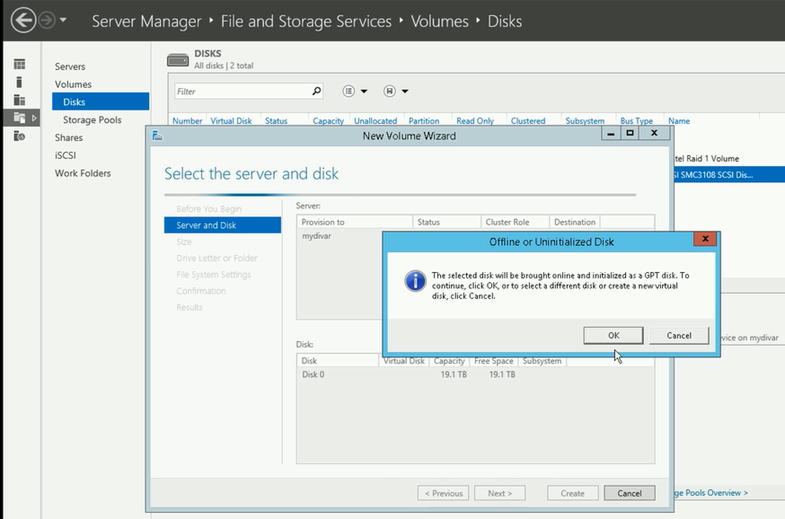Open Work Folders in the sidebar
785x519 pixels.
(x=83, y=173)
